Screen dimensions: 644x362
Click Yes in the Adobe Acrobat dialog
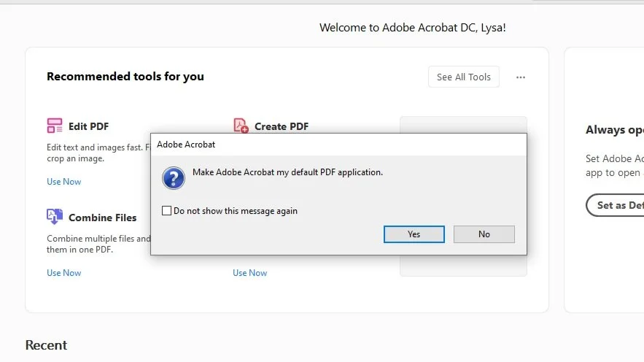(x=414, y=234)
